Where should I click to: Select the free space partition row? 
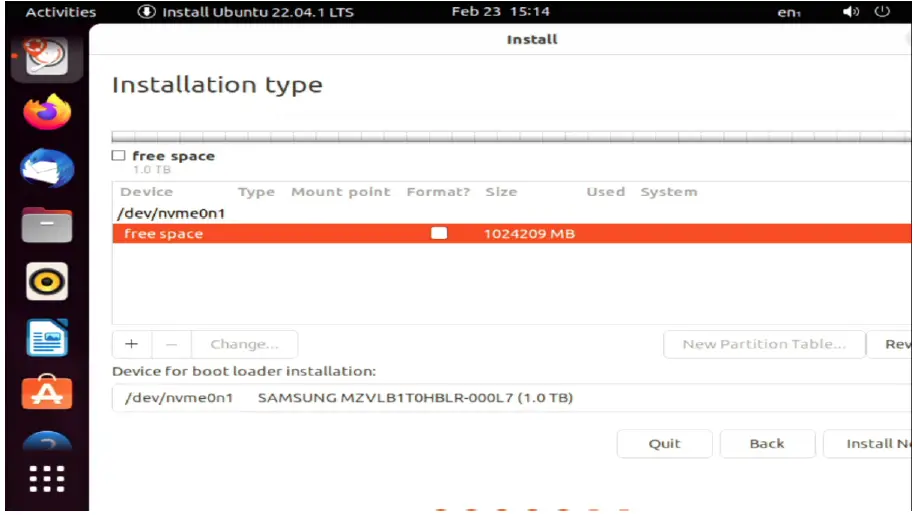[x=512, y=233]
